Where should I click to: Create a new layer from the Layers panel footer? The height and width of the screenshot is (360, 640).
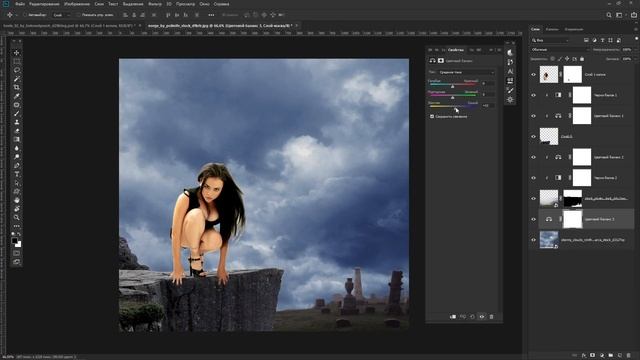620,356
